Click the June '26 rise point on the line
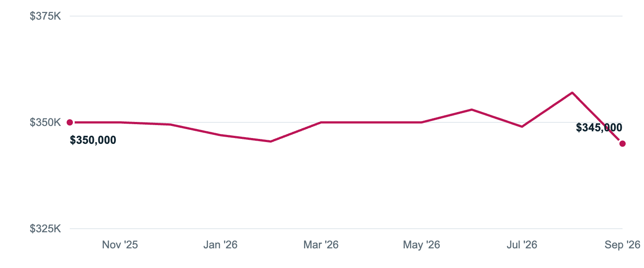Screen dimensions: 644x268 tap(471, 109)
